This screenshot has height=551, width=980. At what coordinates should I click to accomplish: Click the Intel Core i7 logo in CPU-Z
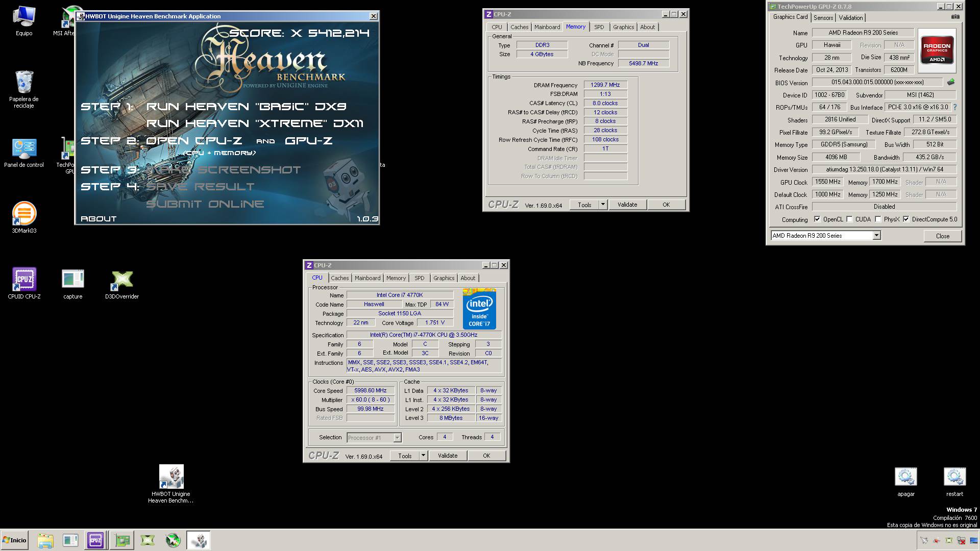479,309
